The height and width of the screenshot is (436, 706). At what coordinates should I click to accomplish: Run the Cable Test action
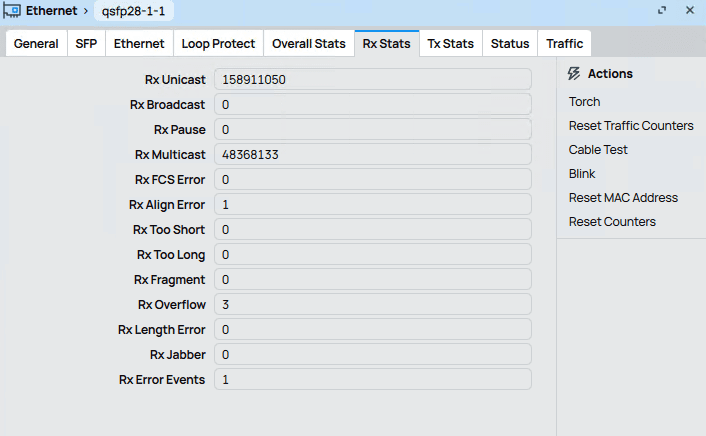point(598,150)
